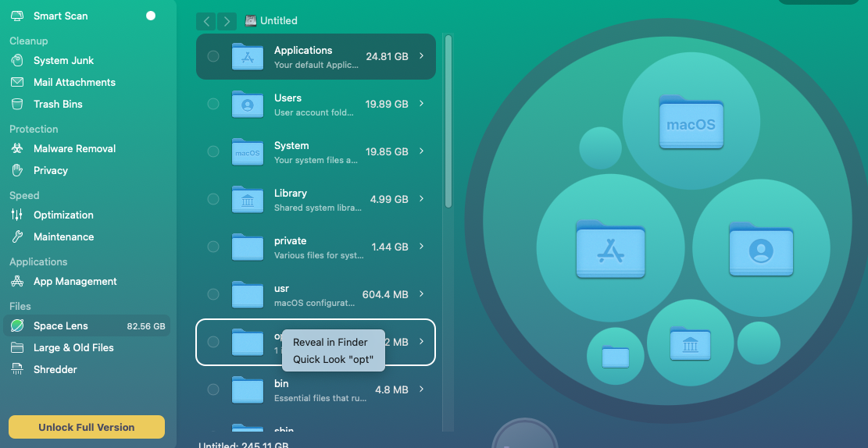The width and height of the screenshot is (868, 448).
Task: Select the Malware Removal biohazard icon
Action: pyautogui.click(x=17, y=148)
